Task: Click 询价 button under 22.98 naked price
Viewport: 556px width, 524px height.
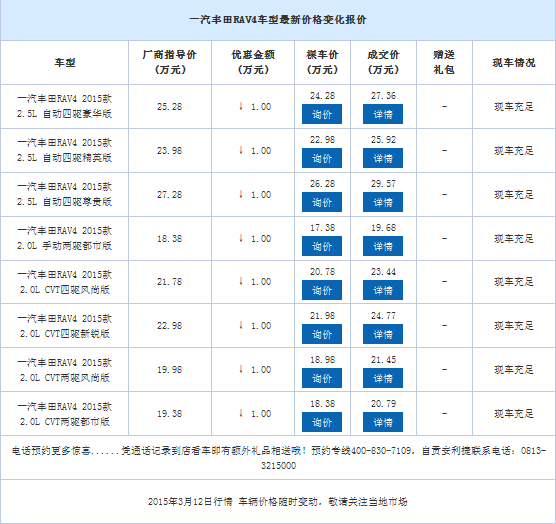Action: (322, 158)
